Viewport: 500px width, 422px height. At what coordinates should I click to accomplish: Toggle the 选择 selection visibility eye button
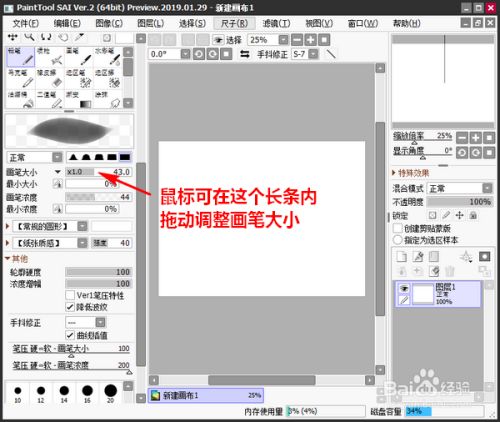pyautogui.click(x=218, y=40)
